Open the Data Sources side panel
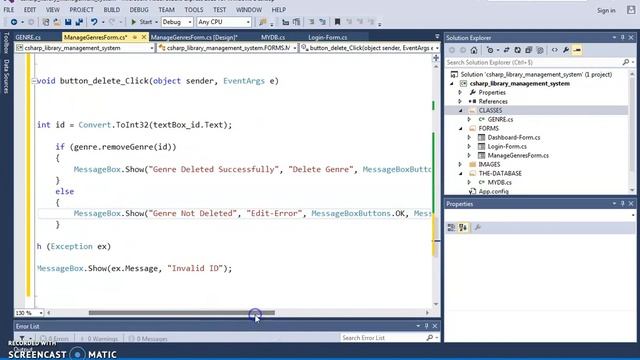 click(x=6, y=76)
